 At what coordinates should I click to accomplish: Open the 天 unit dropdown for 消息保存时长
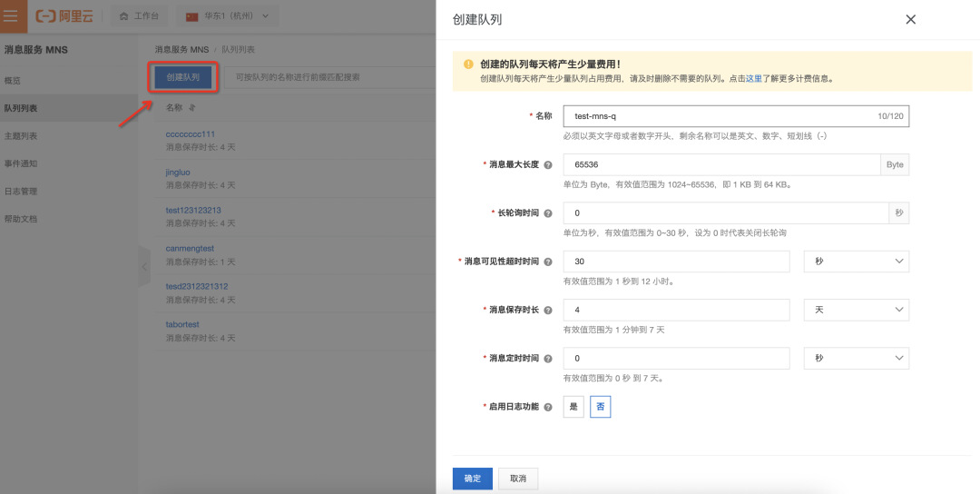pos(857,310)
